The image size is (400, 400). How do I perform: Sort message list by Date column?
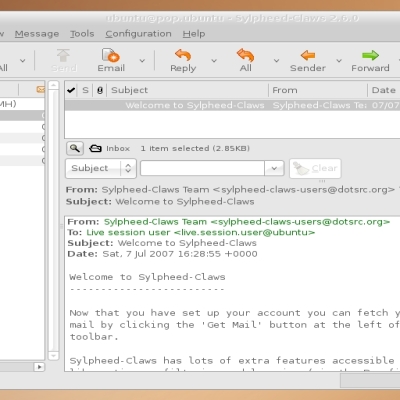pos(384,90)
